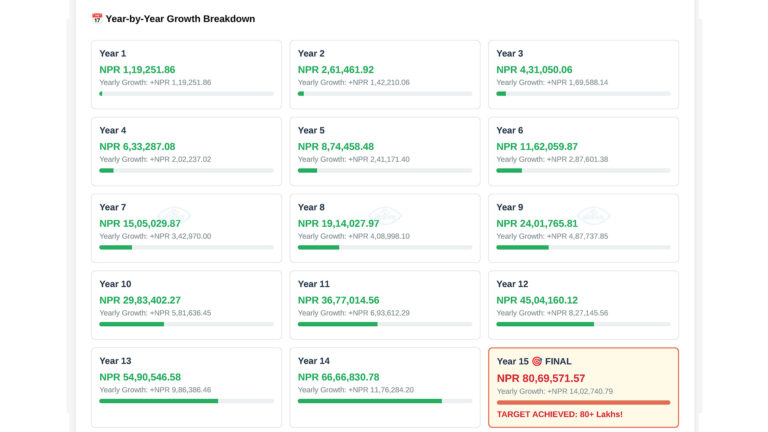Click the Year 5 yearly growth text

coord(353,159)
